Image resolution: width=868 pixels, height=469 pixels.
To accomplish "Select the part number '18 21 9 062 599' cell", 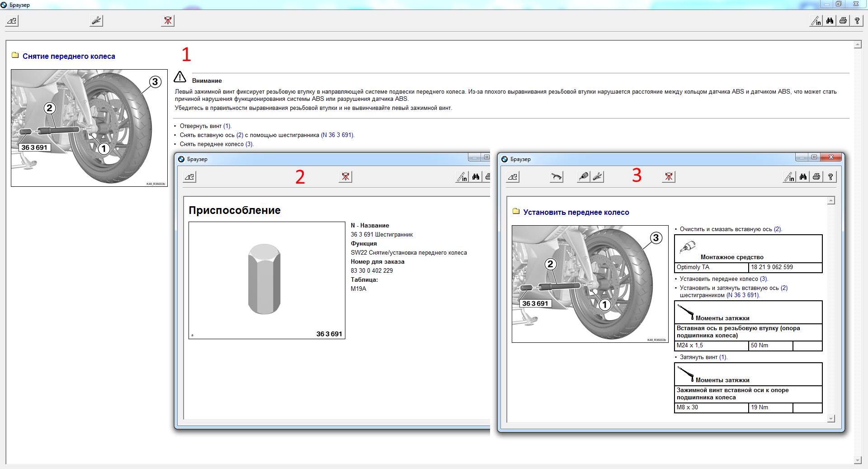I will (x=785, y=267).
